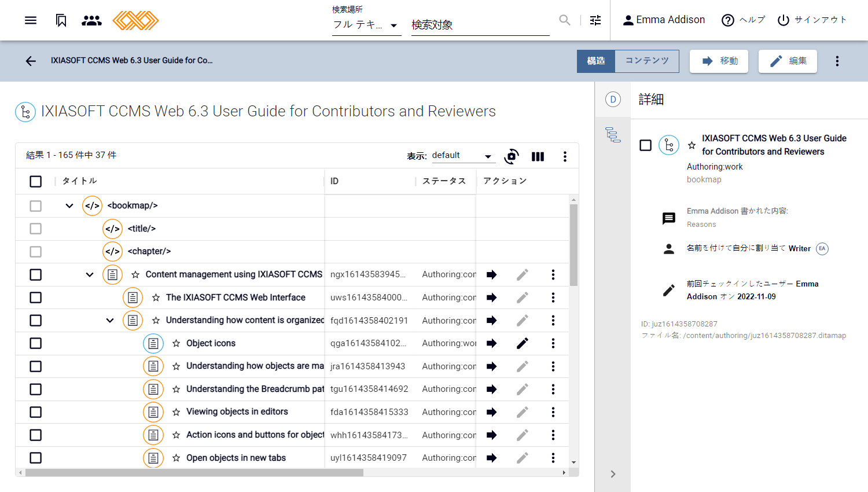Open kebab menu for The IXIASOFT CCMS Web Interface
Screen dimensions: 868x492
pos(553,298)
